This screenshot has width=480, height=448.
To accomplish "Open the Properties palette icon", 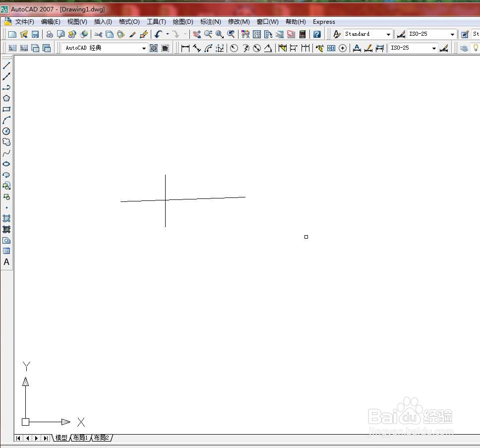I will [x=245, y=34].
